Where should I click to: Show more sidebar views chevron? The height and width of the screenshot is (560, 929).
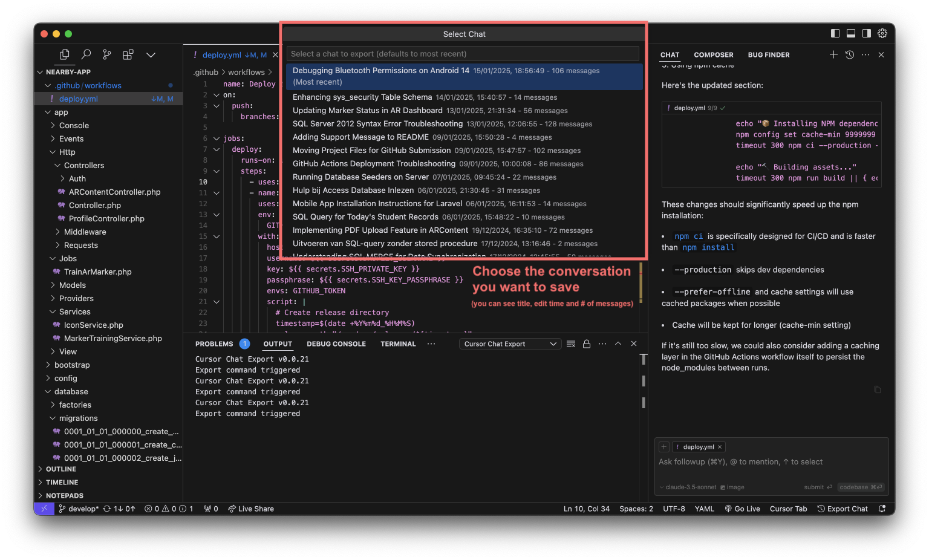[x=151, y=55]
